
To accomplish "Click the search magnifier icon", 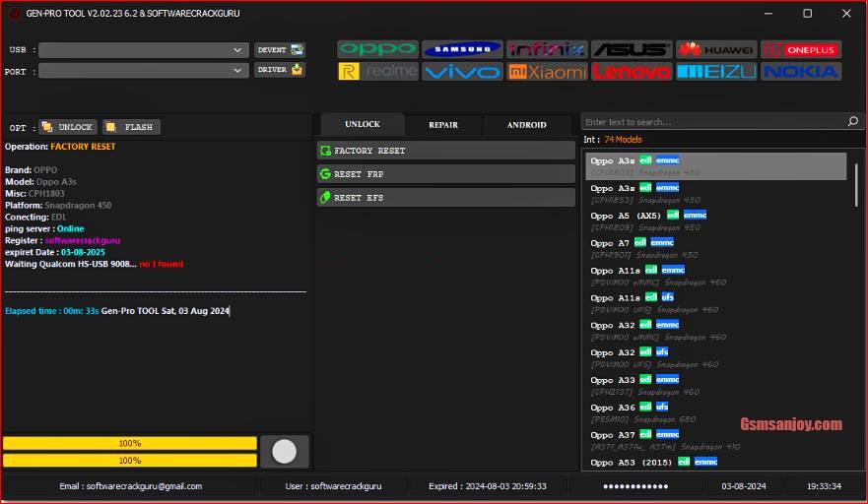I will (852, 121).
